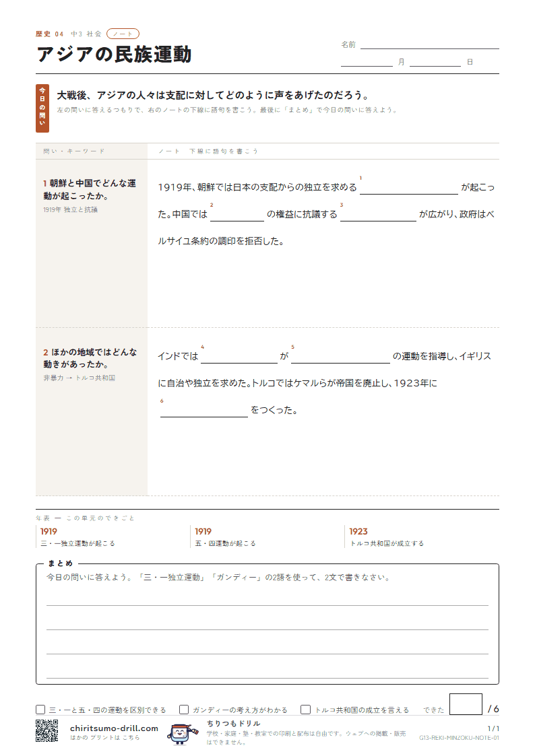
Task: Check the ガンディーの考え方がわかる checkbox
Action: tap(184, 710)
